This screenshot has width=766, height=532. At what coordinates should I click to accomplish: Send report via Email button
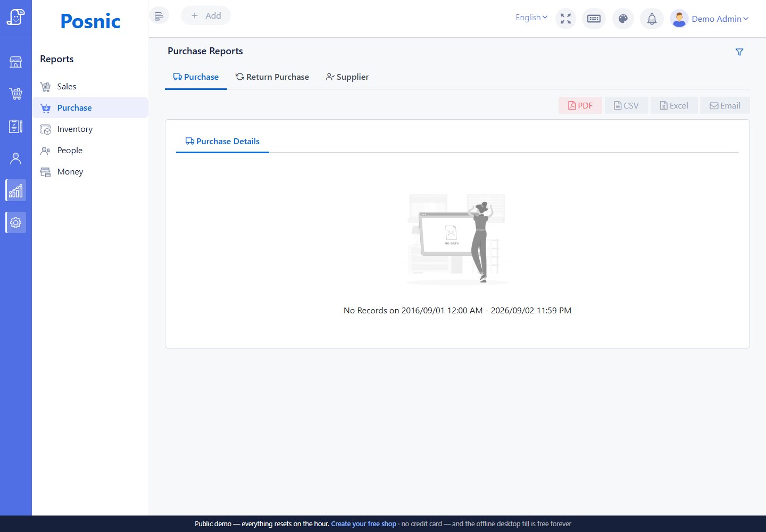click(725, 105)
